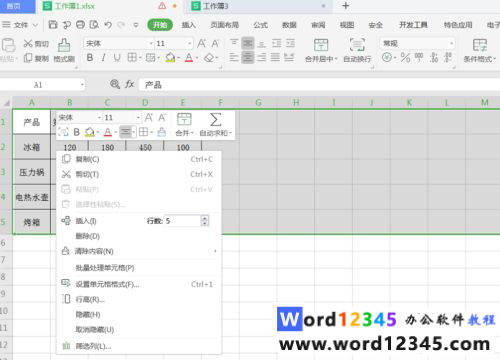
Task: Click the 行数 row count field
Action: click(182, 221)
